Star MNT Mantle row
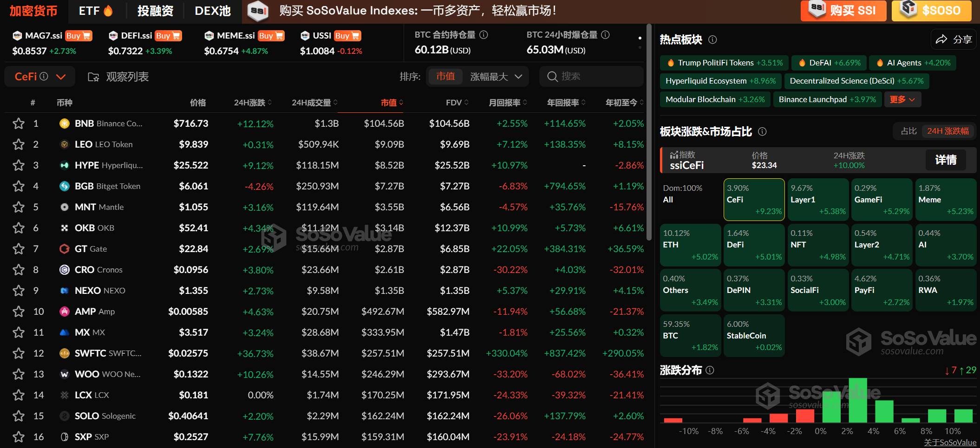The height and width of the screenshot is (448, 980). pos(19,207)
